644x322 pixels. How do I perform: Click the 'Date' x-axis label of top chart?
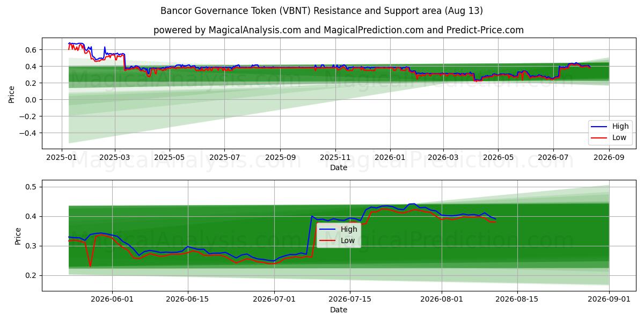339,168
